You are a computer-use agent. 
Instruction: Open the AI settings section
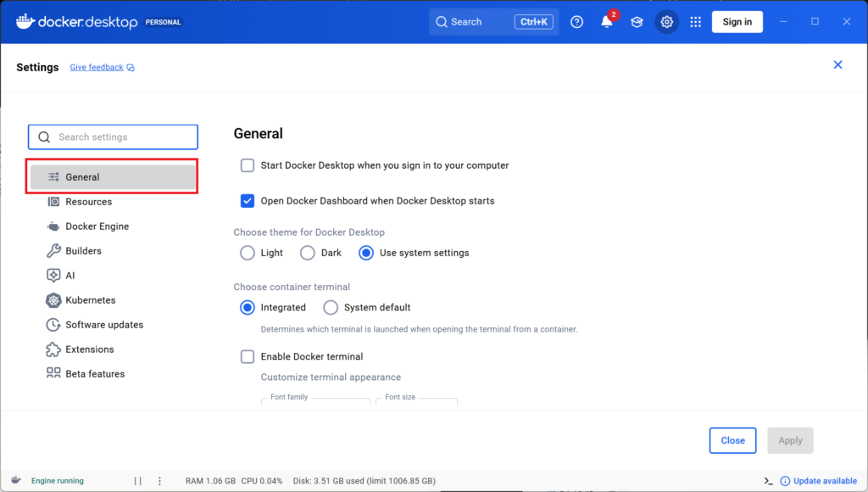(x=113, y=276)
